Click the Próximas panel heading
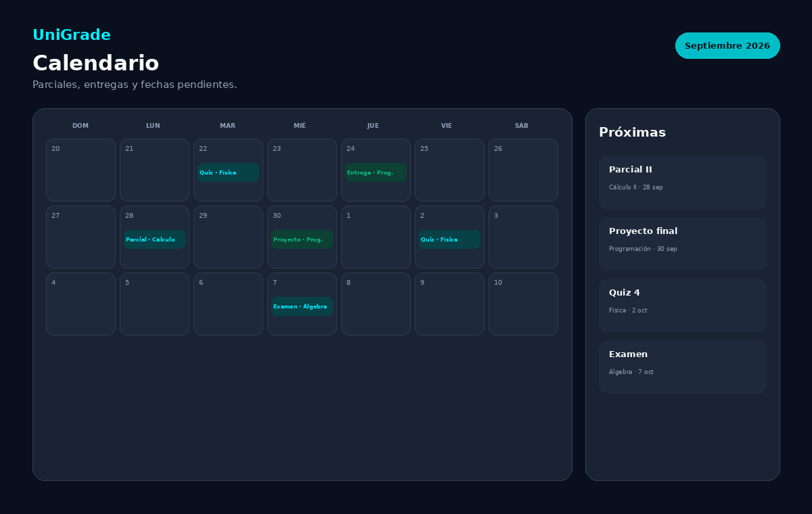 tap(633, 133)
